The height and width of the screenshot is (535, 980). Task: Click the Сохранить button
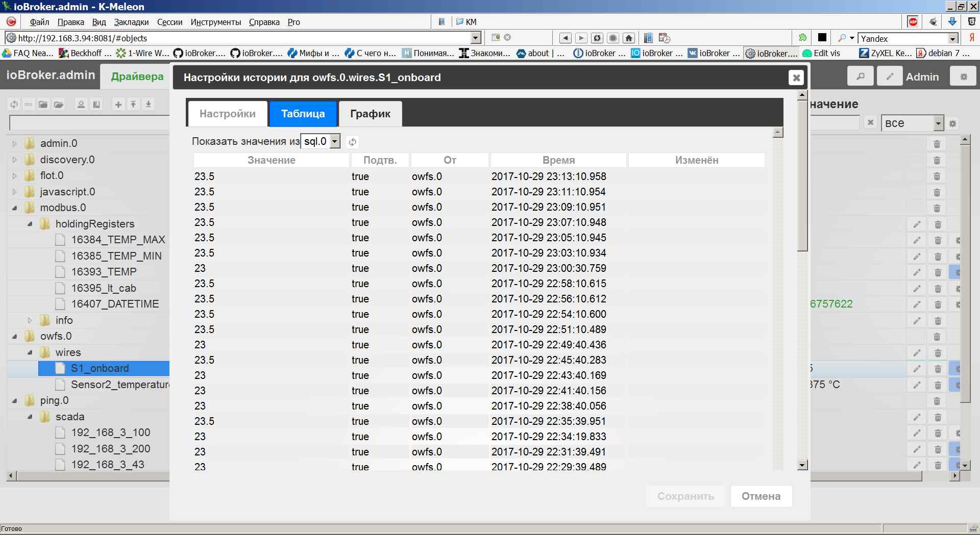685,496
